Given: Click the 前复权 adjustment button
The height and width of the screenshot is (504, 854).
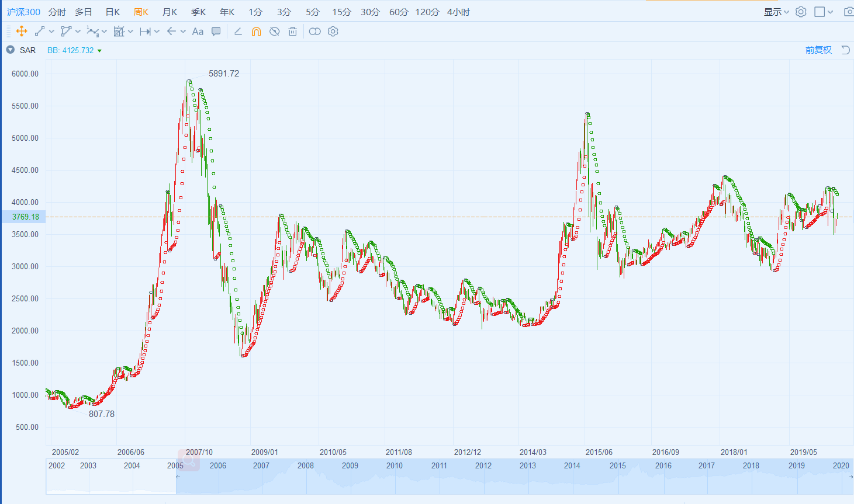Looking at the screenshot, I should click(x=818, y=50).
